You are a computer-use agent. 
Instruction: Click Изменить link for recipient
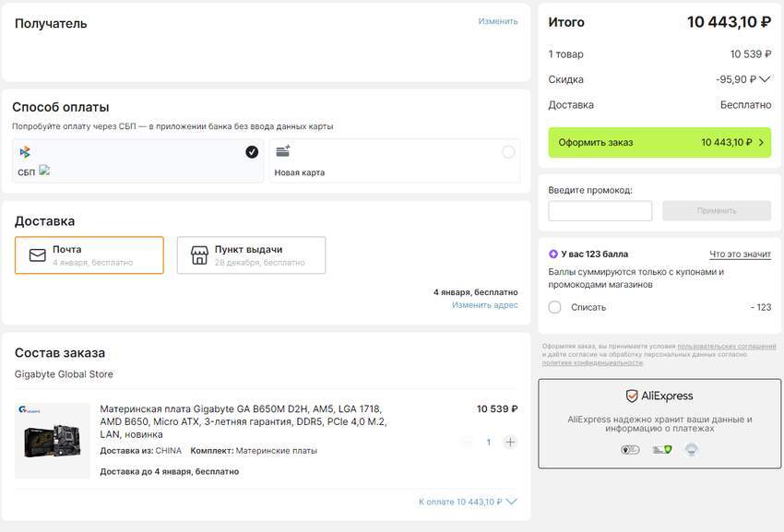point(497,21)
